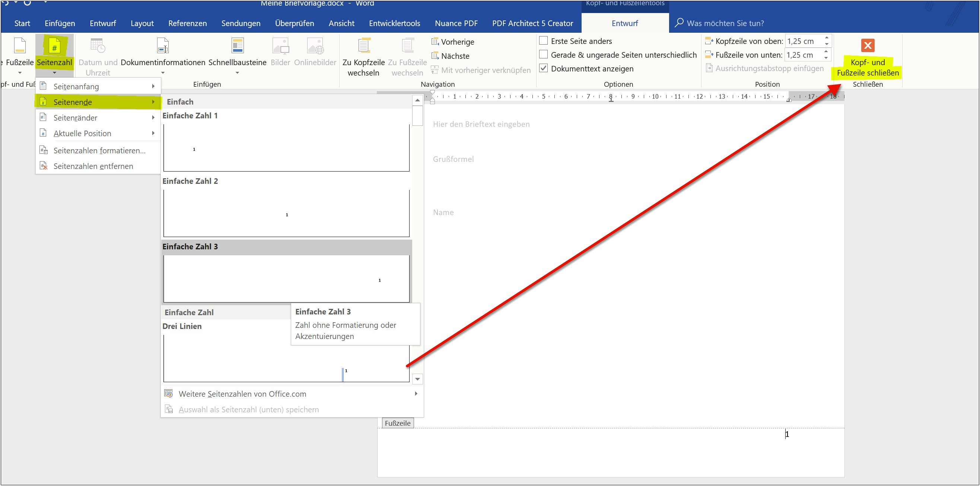This screenshot has height=486, width=980.
Task: Open the Überprüfen tab
Action: (295, 23)
